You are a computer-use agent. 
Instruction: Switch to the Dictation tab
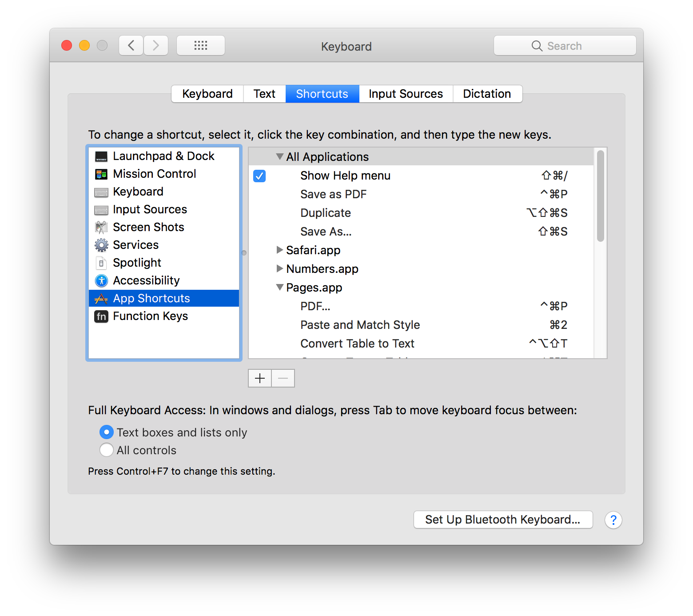tap(487, 94)
